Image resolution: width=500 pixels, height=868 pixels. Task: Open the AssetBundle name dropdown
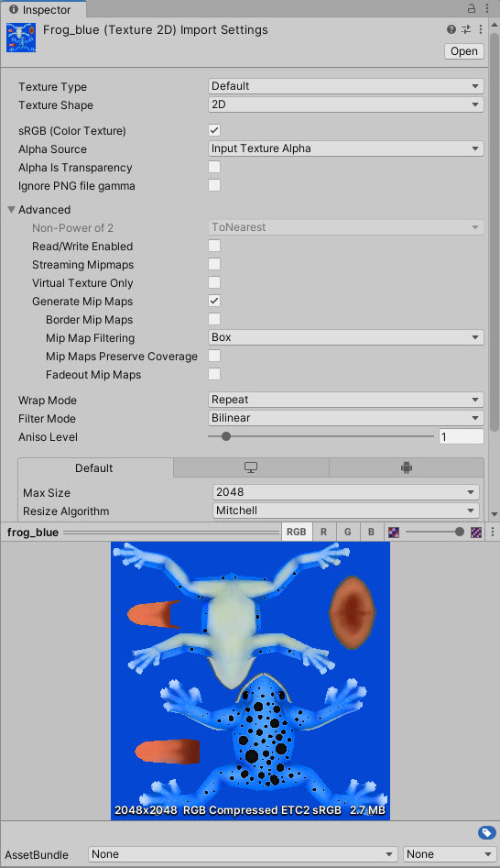243,854
